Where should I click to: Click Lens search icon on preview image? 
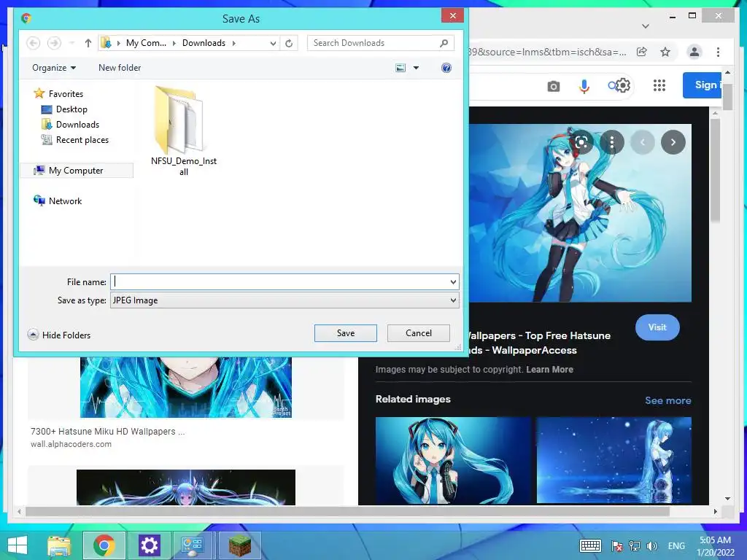coord(581,142)
